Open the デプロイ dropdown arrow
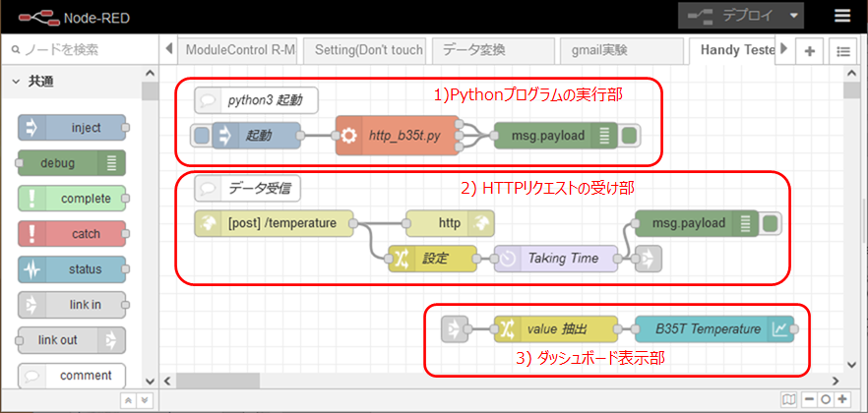This screenshot has height=413, width=868. (x=794, y=16)
